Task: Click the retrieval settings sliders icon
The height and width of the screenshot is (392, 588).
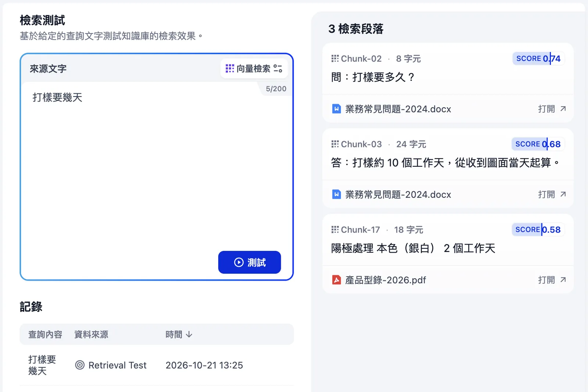Action: (x=278, y=68)
